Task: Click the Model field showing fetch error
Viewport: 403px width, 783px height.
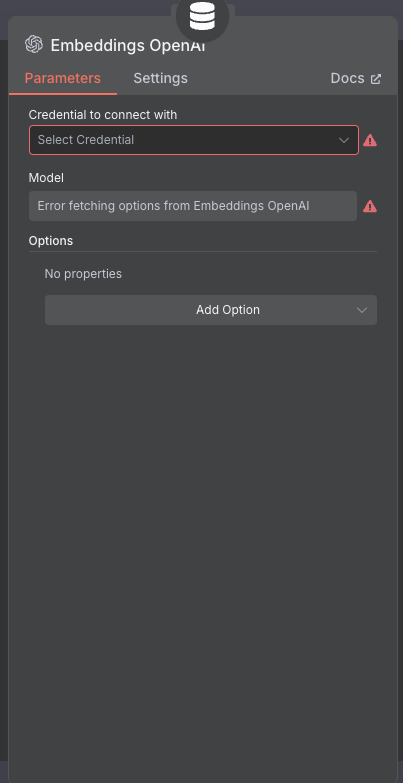Action: click(x=193, y=206)
